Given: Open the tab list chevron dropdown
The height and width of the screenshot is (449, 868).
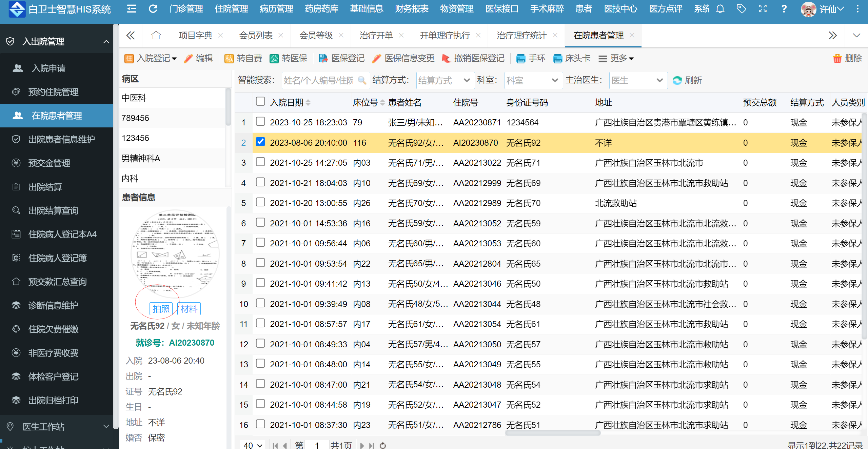Looking at the screenshot, I should tap(856, 35).
